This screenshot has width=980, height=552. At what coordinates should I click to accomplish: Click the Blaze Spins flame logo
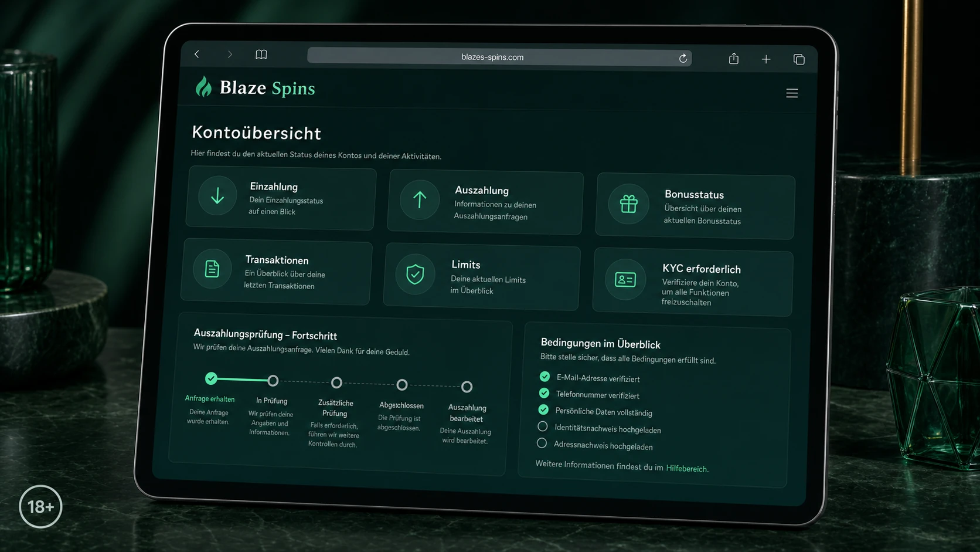(x=203, y=87)
